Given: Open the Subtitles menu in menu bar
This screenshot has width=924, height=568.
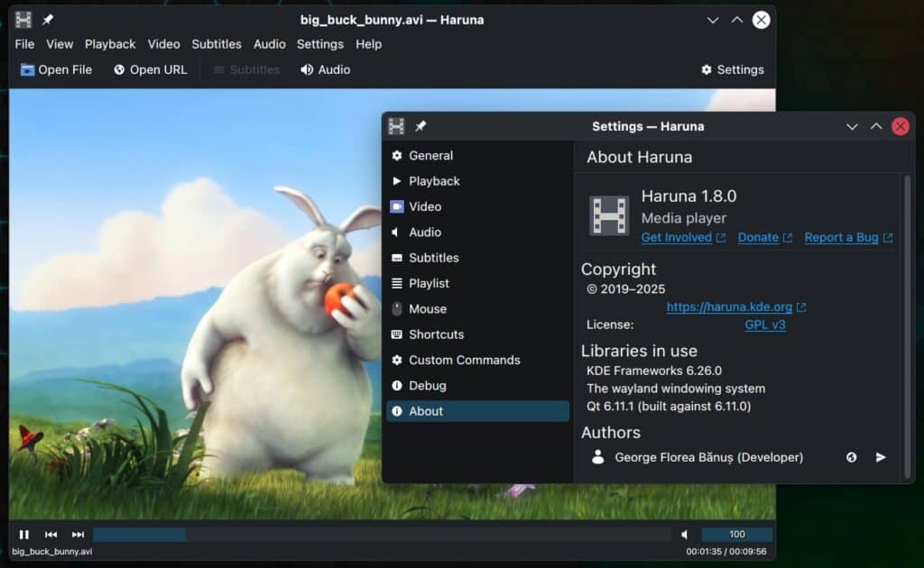Looking at the screenshot, I should (x=217, y=44).
